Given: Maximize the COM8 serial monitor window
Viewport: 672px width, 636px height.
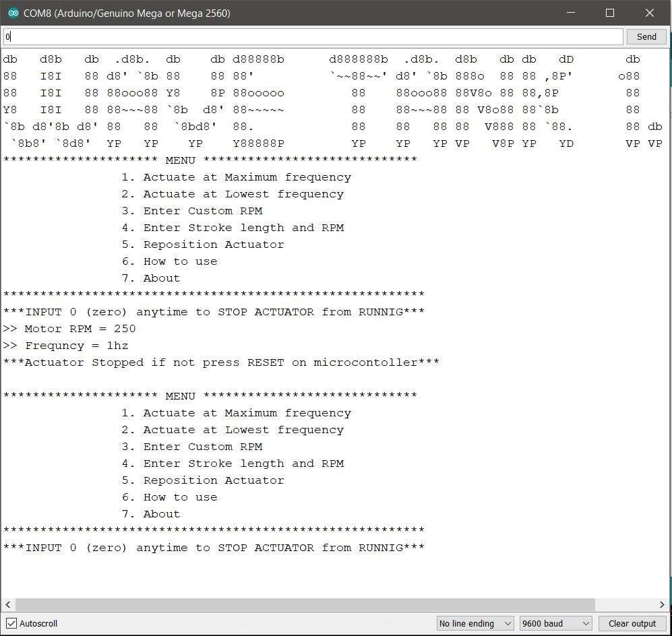Looking at the screenshot, I should click(x=610, y=13).
